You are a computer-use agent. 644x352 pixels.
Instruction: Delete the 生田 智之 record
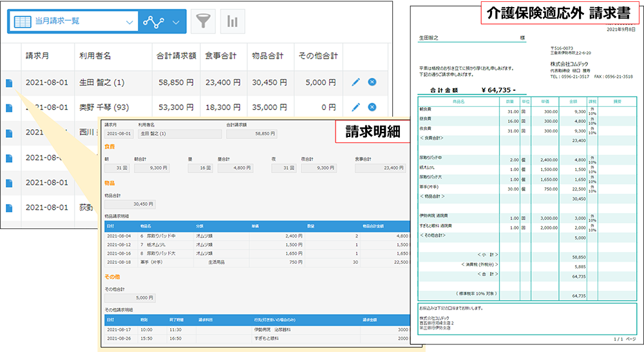[372, 82]
